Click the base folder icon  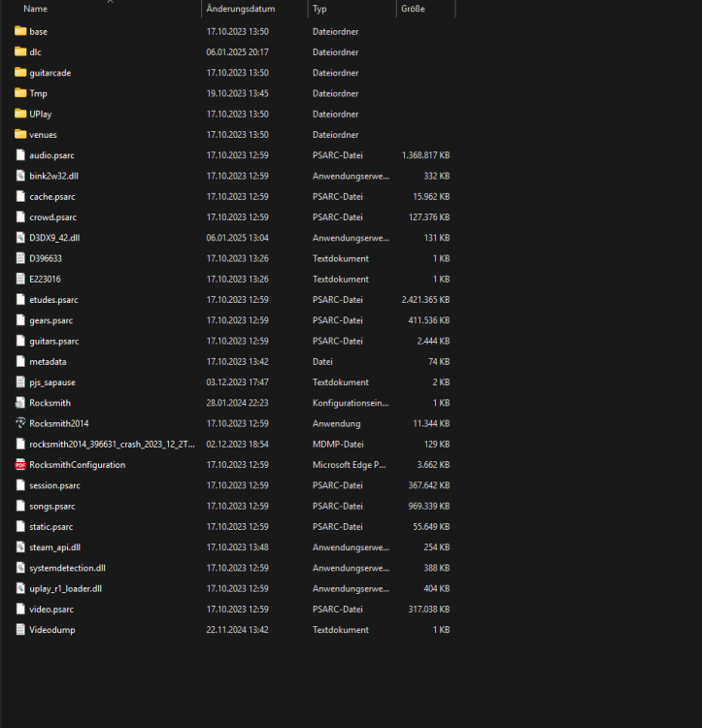tap(20, 31)
